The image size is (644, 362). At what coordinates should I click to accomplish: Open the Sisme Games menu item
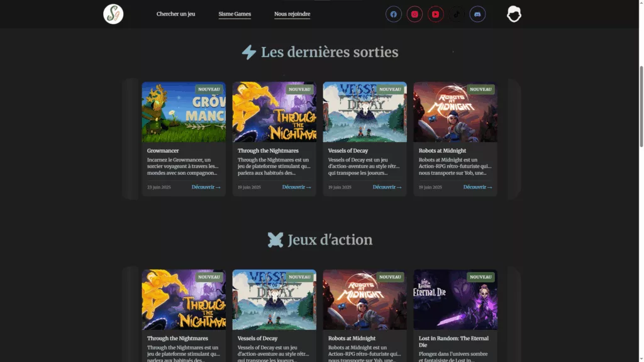235,14
